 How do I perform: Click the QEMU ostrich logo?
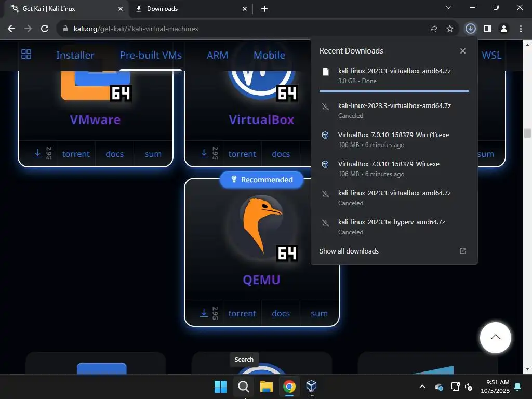[262, 224]
